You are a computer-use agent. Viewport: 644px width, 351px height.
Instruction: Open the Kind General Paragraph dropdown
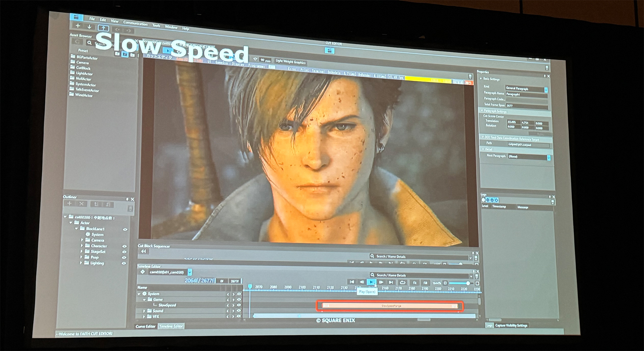point(546,90)
